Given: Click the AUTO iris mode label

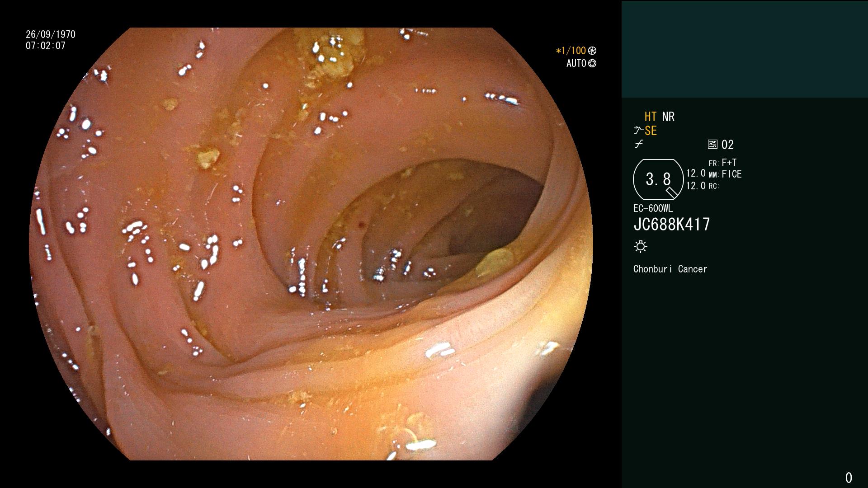Looking at the screenshot, I should (576, 64).
